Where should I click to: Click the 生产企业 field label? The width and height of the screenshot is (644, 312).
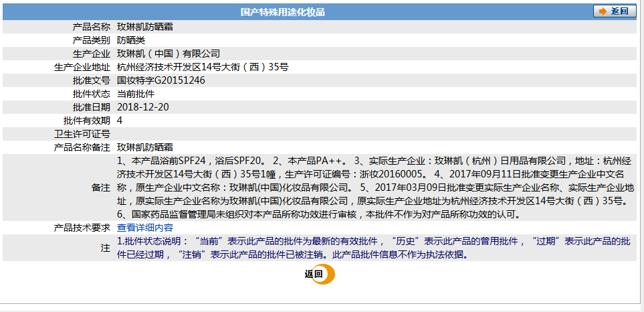pyautogui.click(x=92, y=54)
